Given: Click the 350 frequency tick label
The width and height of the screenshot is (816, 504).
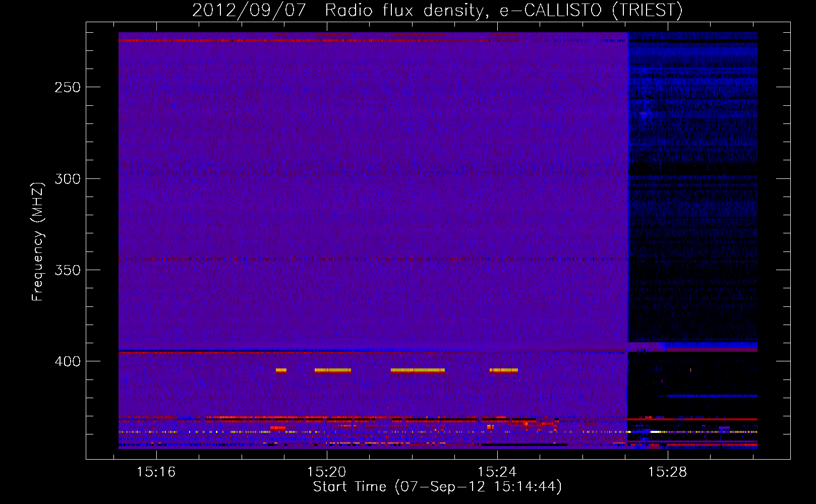Looking at the screenshot, I should point(68,270).
